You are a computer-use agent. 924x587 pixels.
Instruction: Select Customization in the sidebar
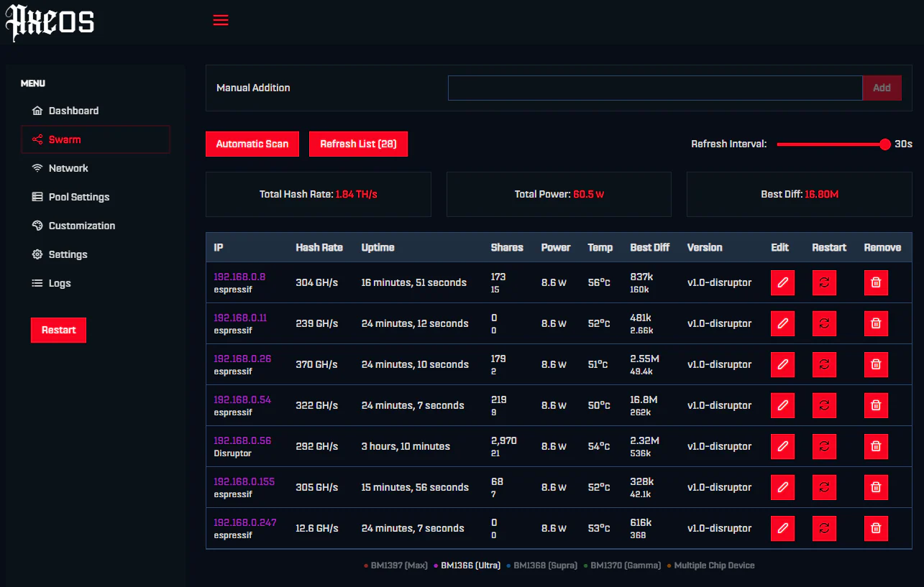(x=81, y=226)
